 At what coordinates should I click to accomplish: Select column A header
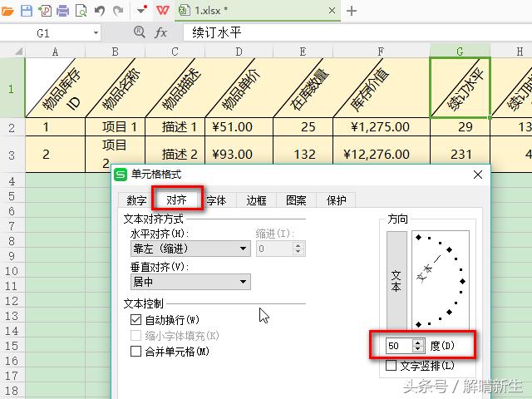point(55,52)
